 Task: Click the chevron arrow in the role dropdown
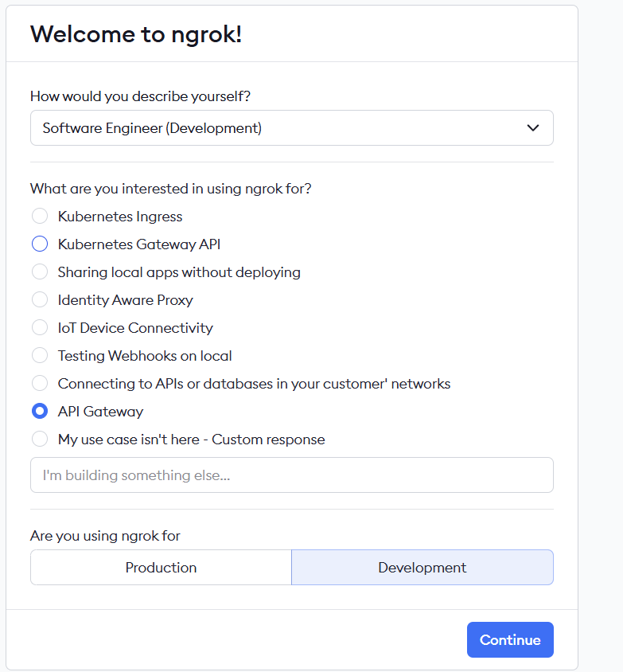[x=533, y=128]
